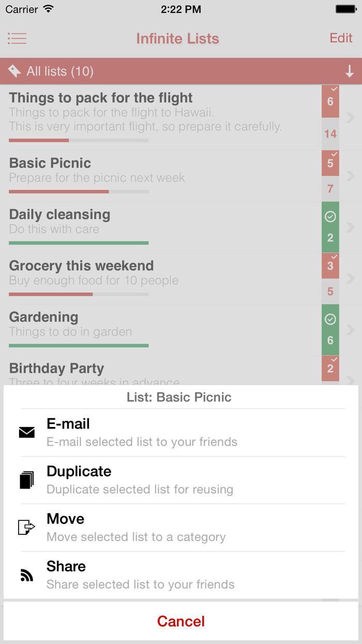The width and height of the screenshot is (362, 644).
Task: Open the lists sidebar menu icon
Action: pyautogui.click(x=17, y=38)
